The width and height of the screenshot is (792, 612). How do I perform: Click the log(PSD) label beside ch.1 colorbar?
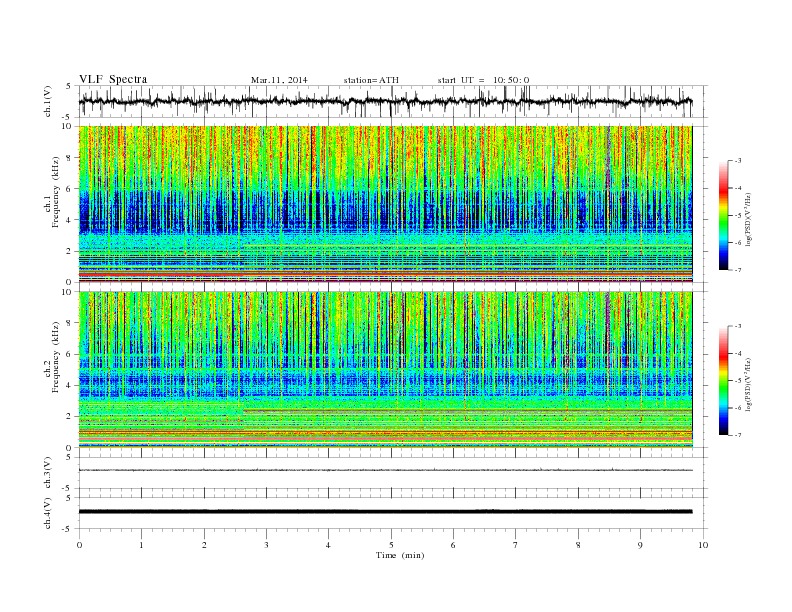pyautogui.click(x=748, y=219)
